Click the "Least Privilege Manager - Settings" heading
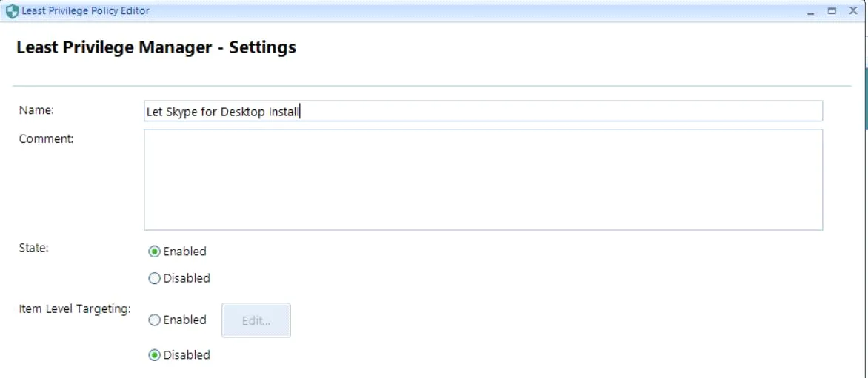The height and width of the screenshot is (378, 868). [x=156, y=48]
